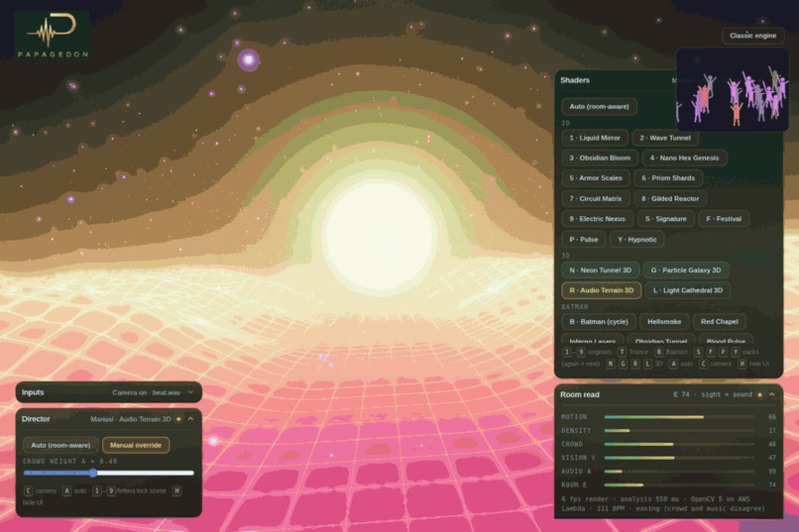The image size is (799, 532).
Task: Click the 'CROWD WEIGHT A = 0.40' label
Action: click(69, 462)
